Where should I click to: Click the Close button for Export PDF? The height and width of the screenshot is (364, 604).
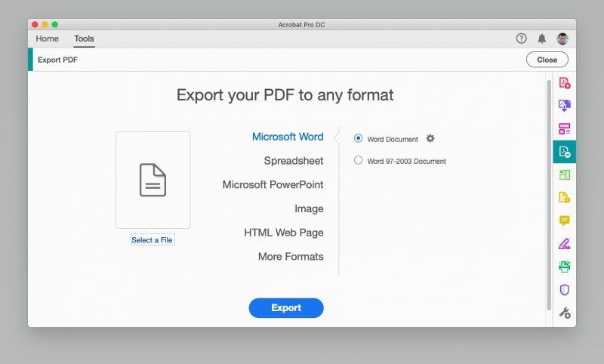(x=547, y=60)
